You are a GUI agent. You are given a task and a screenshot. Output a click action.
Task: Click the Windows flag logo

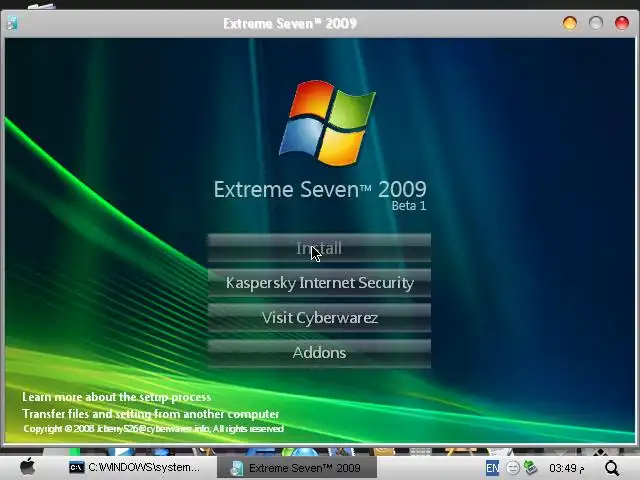point(327,122)
